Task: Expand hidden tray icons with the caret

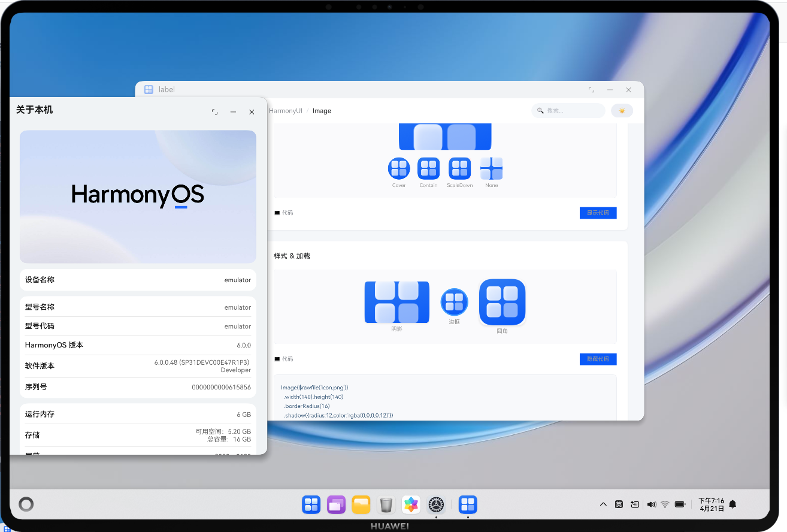Action: pos(603,504)
